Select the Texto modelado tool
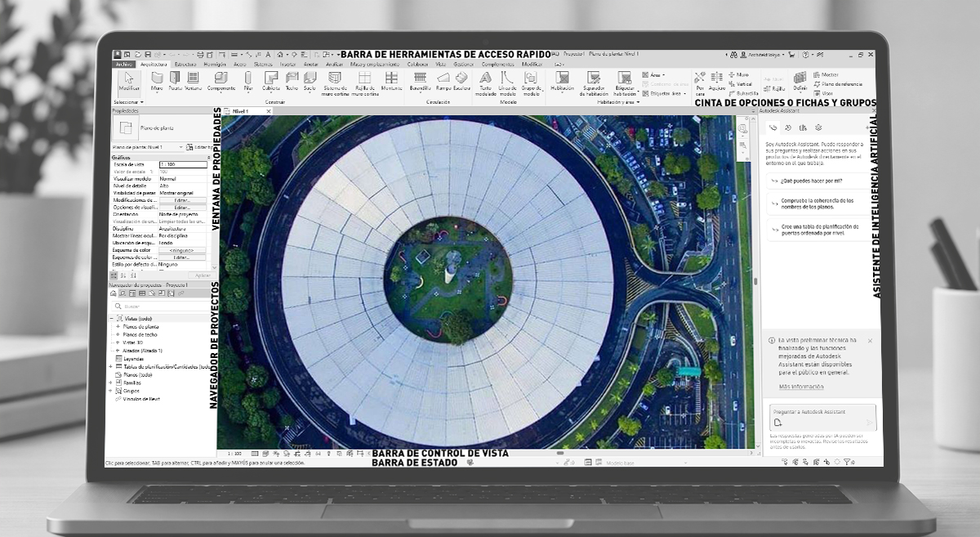This screenshot has height=537, width=980. pyautogui.click(x=486, y=84)
